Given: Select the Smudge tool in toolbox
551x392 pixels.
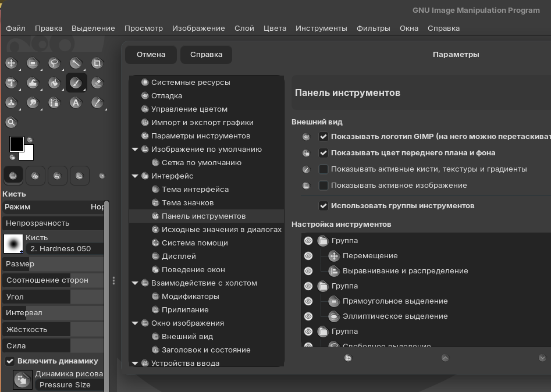Looking at the screenshot, I should coord(33,102).
